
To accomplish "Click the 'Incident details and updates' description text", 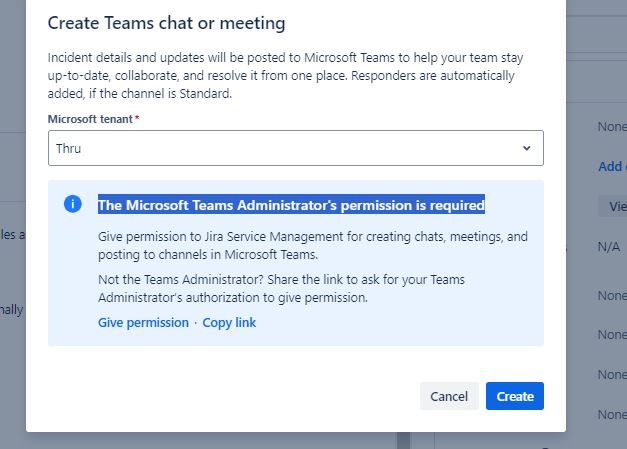I will pyautogui.click(x=286, y=76).
